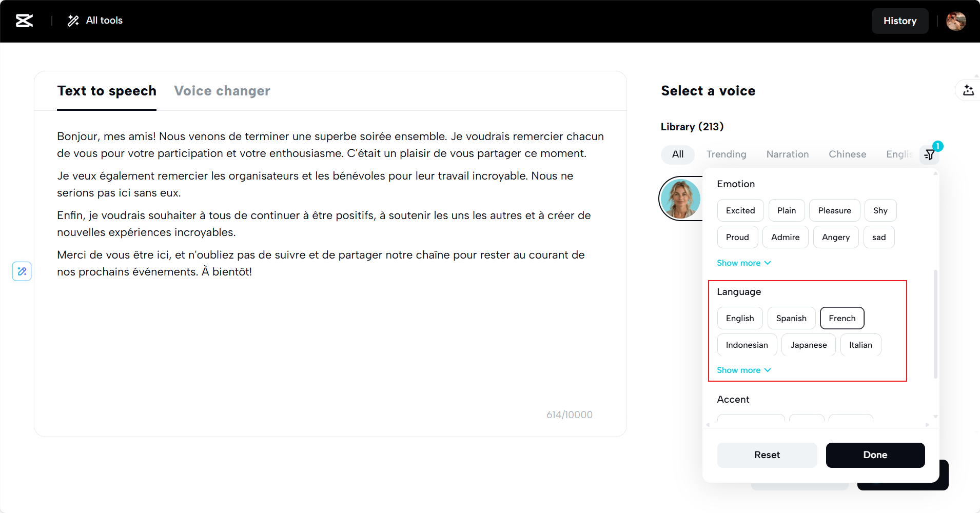Select the Pleasure emotion chip
This screenshot has width=980, height=513.
tap(834, 210)
